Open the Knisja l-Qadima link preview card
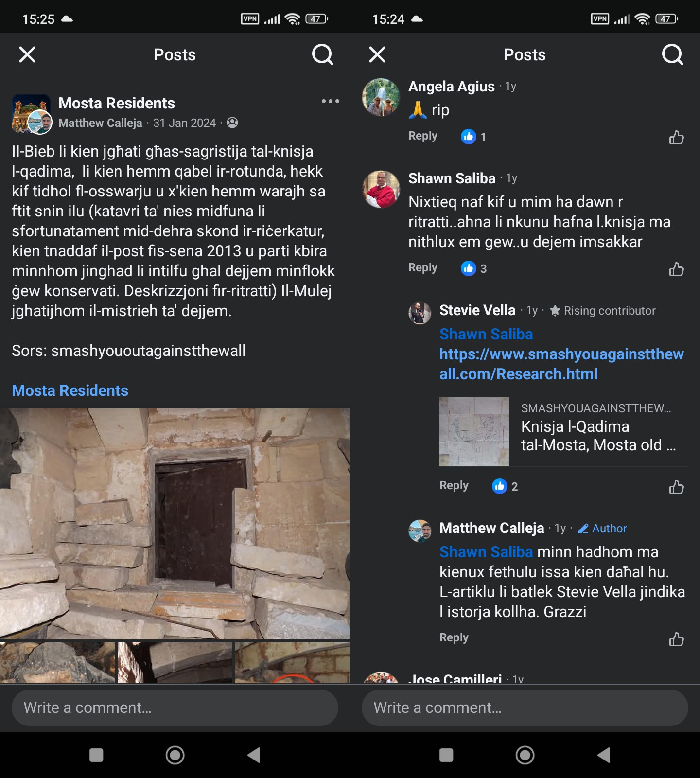 [x=564, y=432]
